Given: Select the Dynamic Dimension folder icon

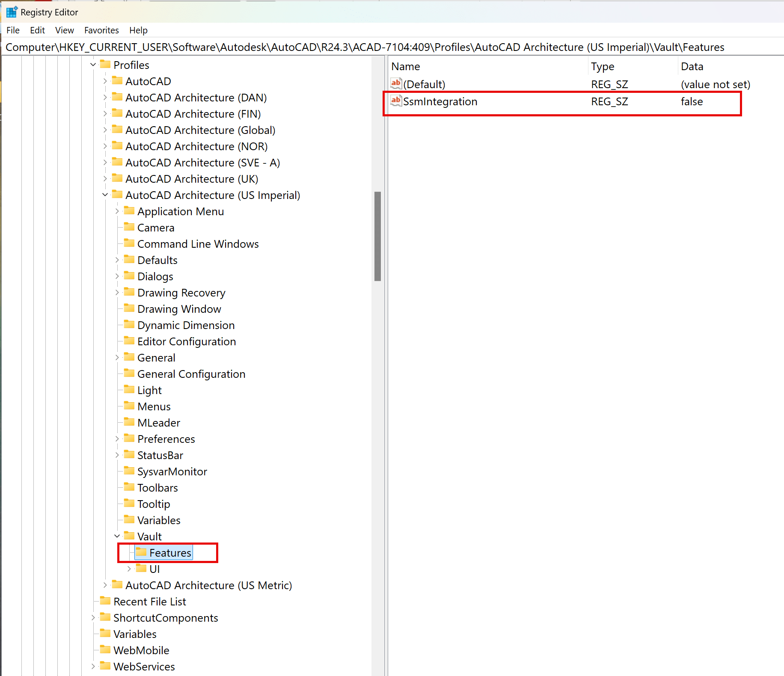Looking at the screenshot, I should tap(129, 324).
